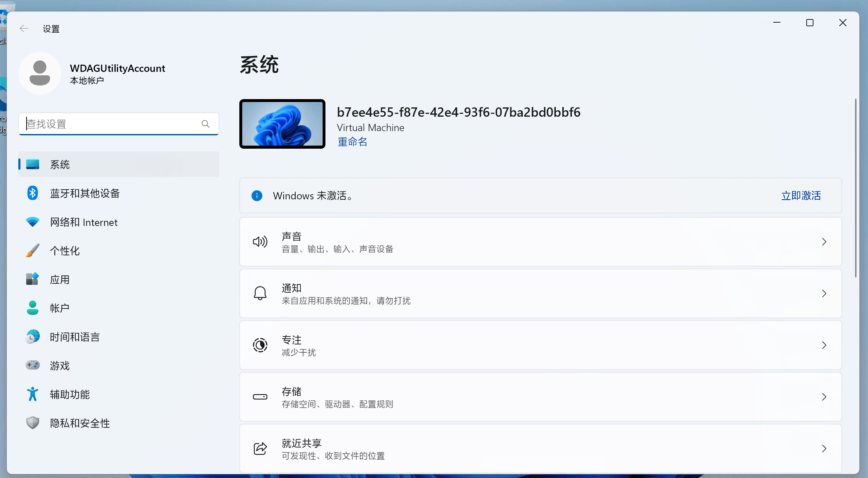Select 时间和语言 in the sidebar
The width and height of the screenshot is (868, 478).
pos(75,337)
